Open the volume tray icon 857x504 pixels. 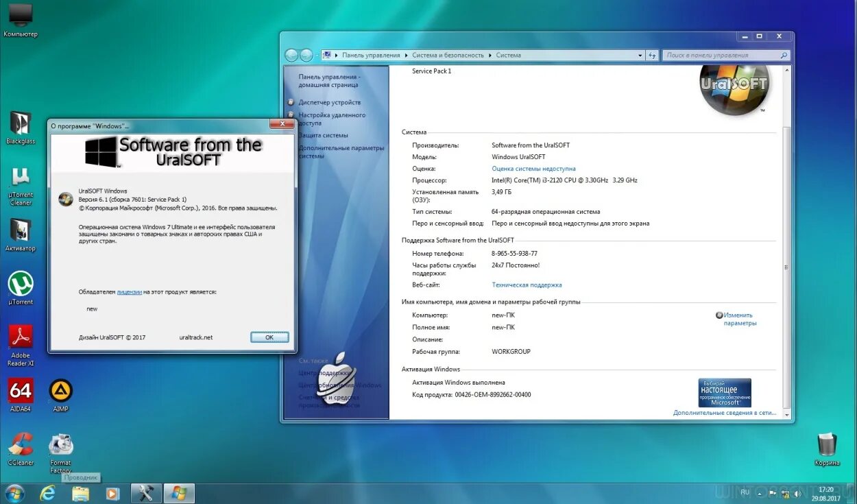click(x=799, y=493)
